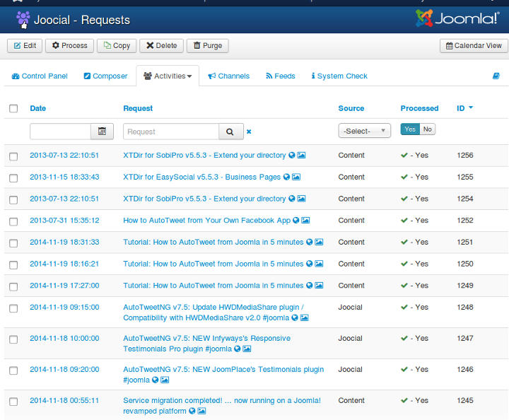The width and height of the screenshot is (509, 420).
Task: Open date link 2014-11-19 18:31:33
Action: tap(64, 242)
